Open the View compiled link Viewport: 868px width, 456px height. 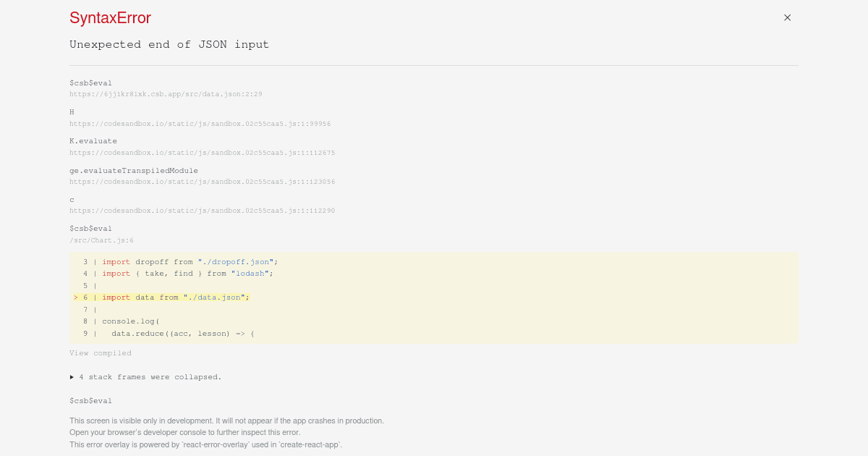(x=101, y=353)
